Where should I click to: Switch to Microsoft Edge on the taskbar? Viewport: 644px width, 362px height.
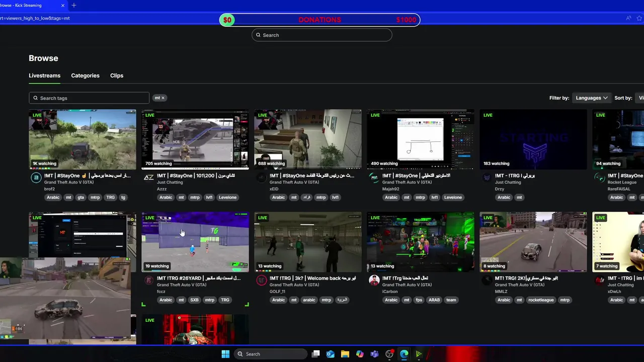click(404, 354)
